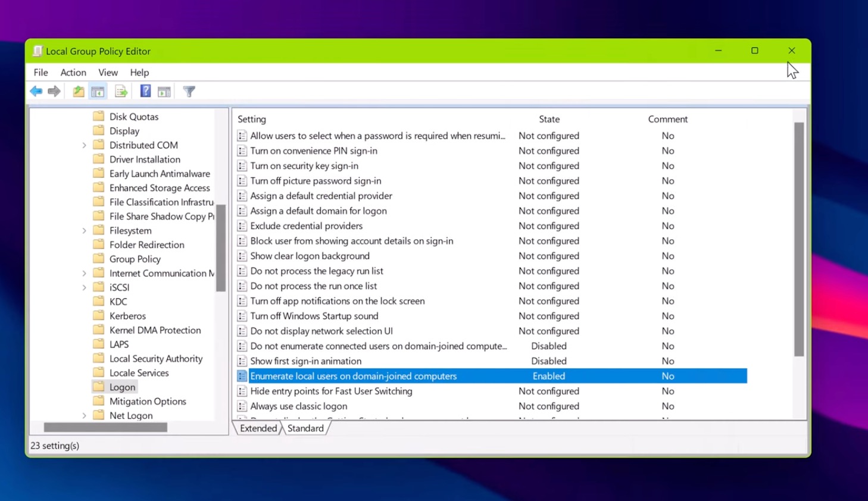Open the View menu

tap(108, 72)
